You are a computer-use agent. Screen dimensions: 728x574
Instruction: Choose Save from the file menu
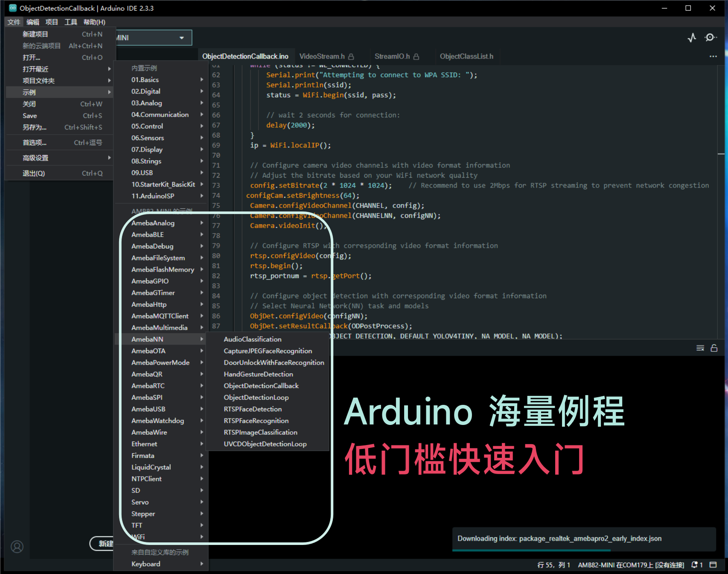click(60, 116)
